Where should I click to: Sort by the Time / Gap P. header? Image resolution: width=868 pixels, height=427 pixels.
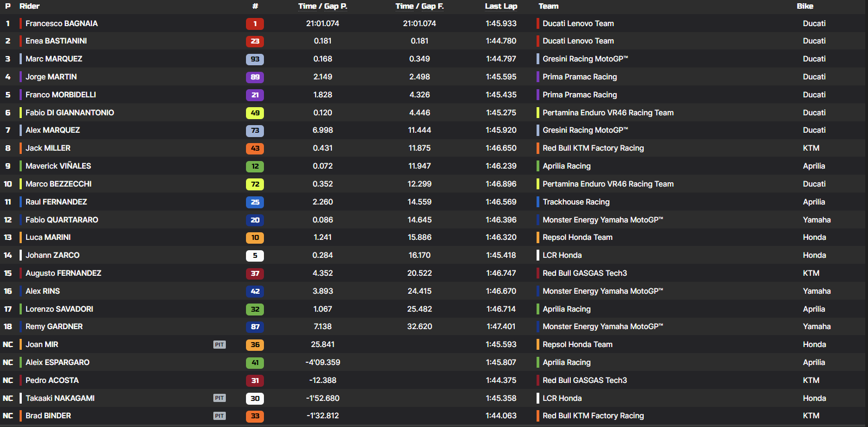[x=323, y=6]
